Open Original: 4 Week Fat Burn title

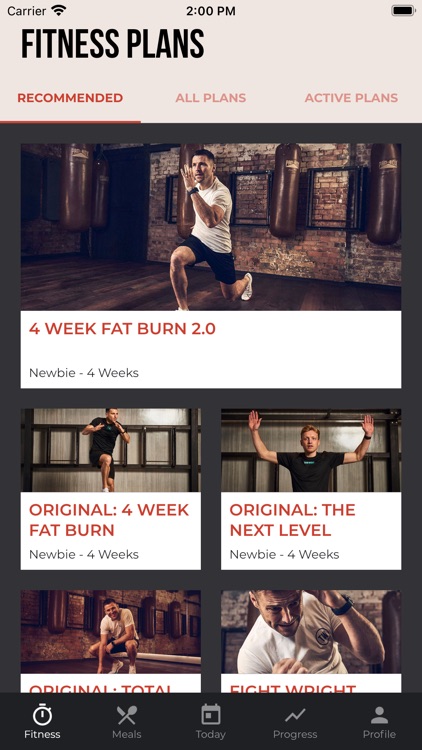[109, 520]
